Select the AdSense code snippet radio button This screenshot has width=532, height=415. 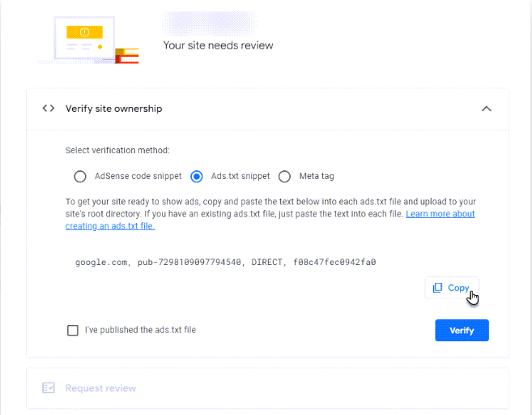79,176
